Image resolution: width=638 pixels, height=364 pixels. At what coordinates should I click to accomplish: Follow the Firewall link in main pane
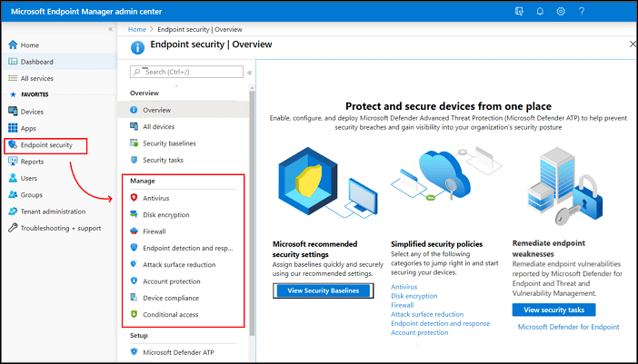[403, 305]
